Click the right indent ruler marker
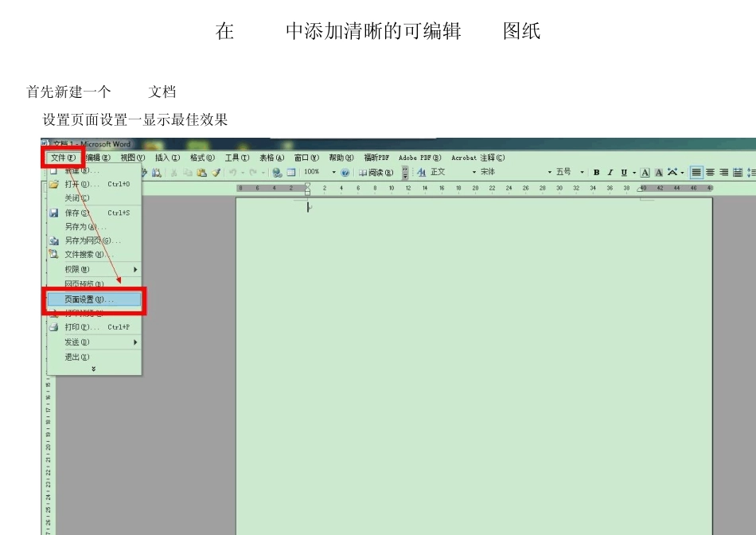This screenshot has width=756, height=535. [x=641, y=189]
